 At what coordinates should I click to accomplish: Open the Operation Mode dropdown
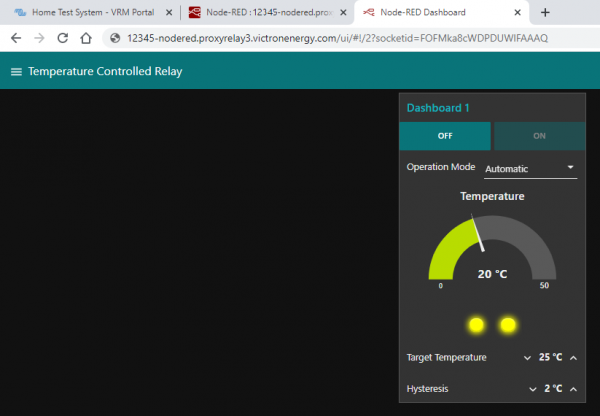[530, 168]
